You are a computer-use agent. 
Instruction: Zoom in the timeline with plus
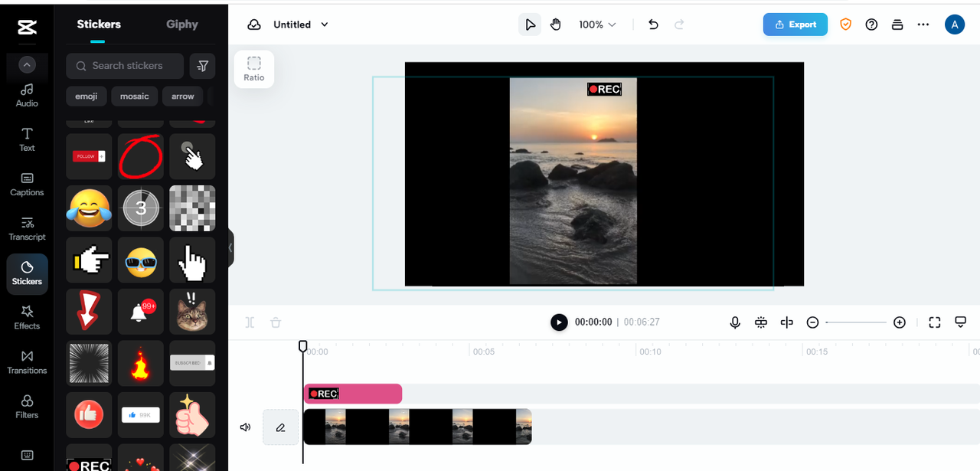tap(900, 322)
